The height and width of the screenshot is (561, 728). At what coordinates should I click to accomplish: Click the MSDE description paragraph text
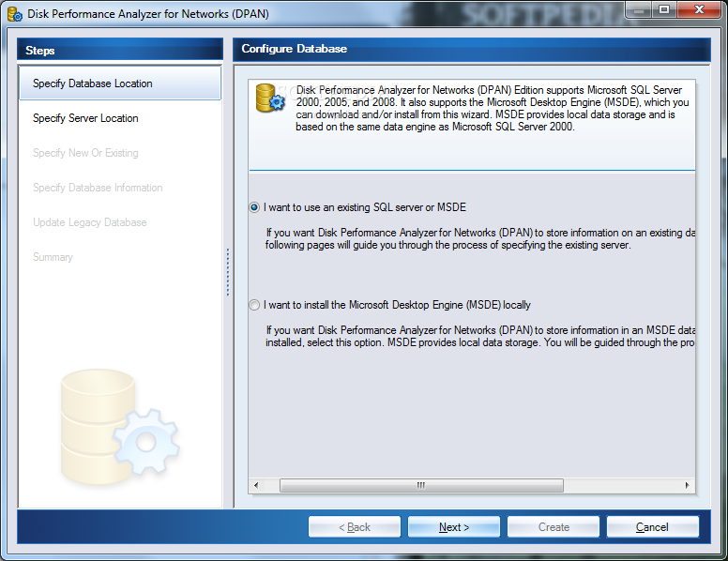click(493, 108)
